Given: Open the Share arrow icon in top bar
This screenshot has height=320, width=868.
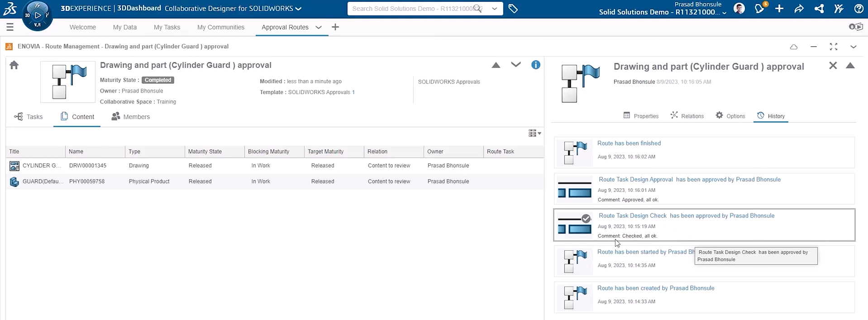Looking at the screenshot, I should click(x=799, y=9).
